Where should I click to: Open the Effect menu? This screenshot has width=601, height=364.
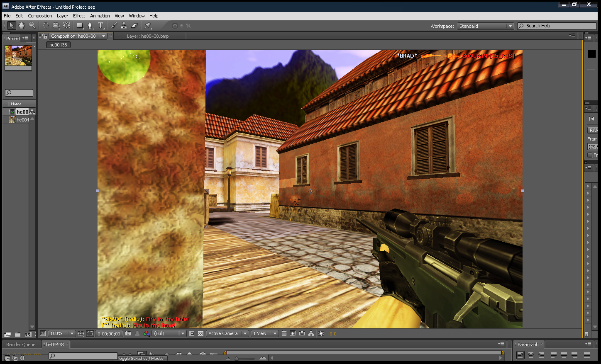(x=79, y=16)
